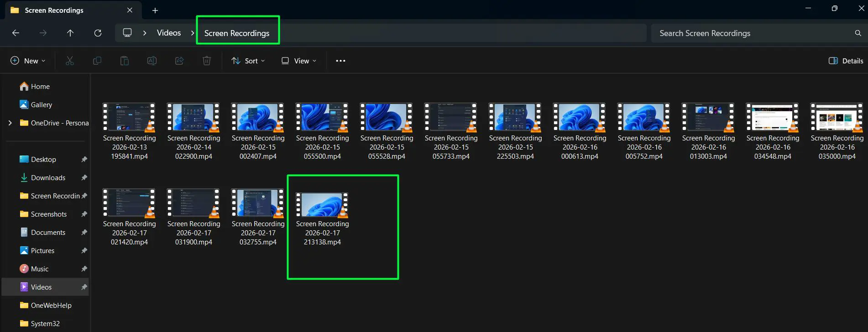
Task: Click Screen Recordings in the breadcrumb path
Action: click(237, 33)
